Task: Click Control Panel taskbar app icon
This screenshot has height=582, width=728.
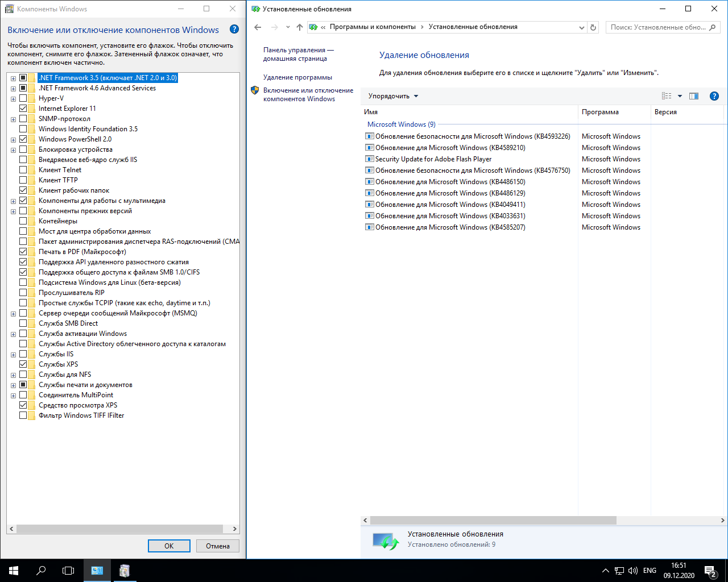Action: pyautogui.click(x=97, y=571)
